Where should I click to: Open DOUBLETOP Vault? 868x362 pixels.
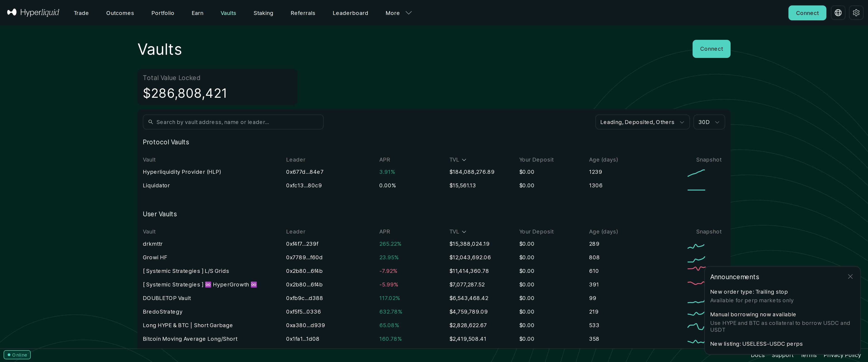click(x=167, y=298)
